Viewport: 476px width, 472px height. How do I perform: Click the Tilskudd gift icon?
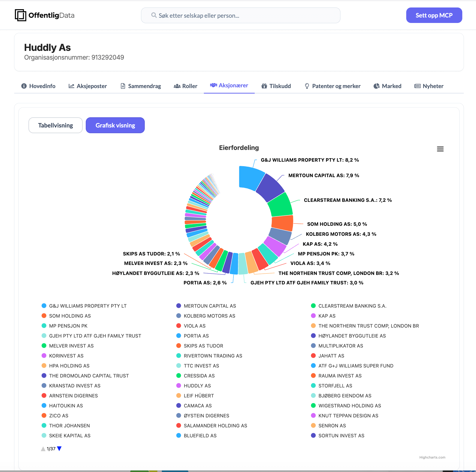(x=264, y=86)
